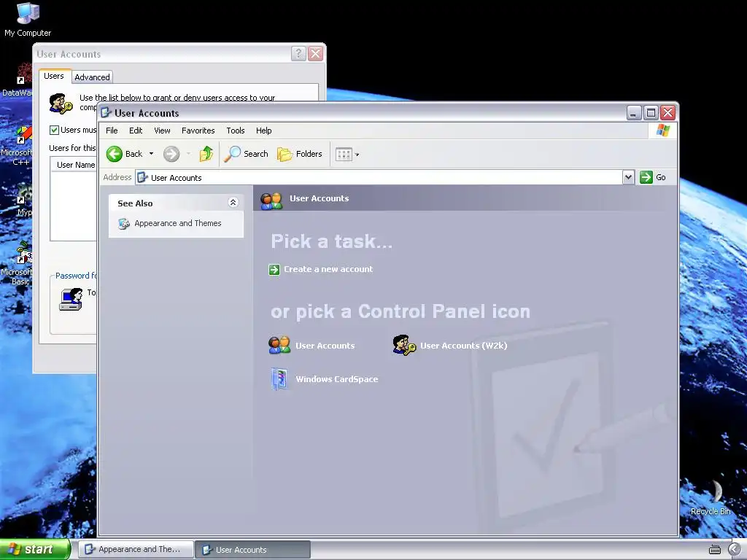Open the Favorites menu
Viewport: 747px width, 560px height.
(x=198, y=131)
